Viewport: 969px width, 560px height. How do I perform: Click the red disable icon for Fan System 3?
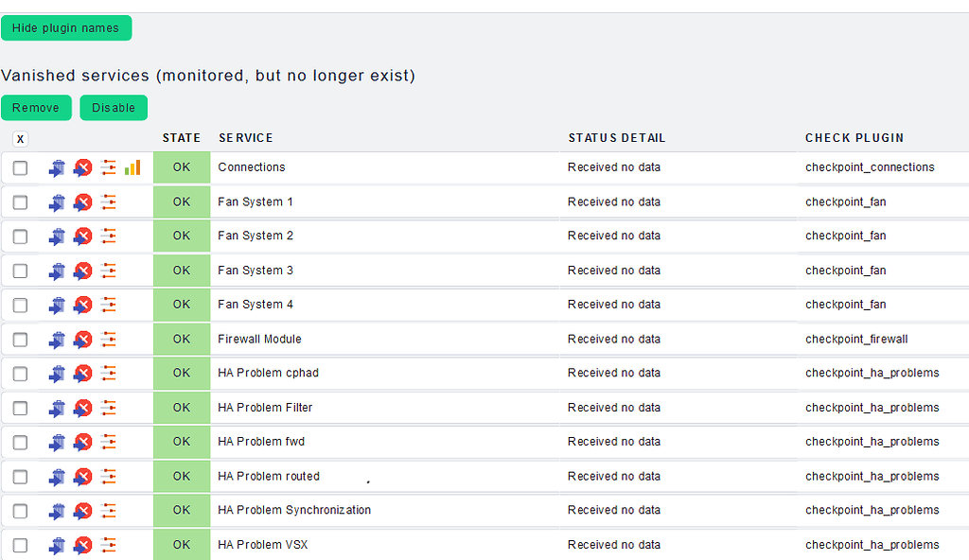83,271
